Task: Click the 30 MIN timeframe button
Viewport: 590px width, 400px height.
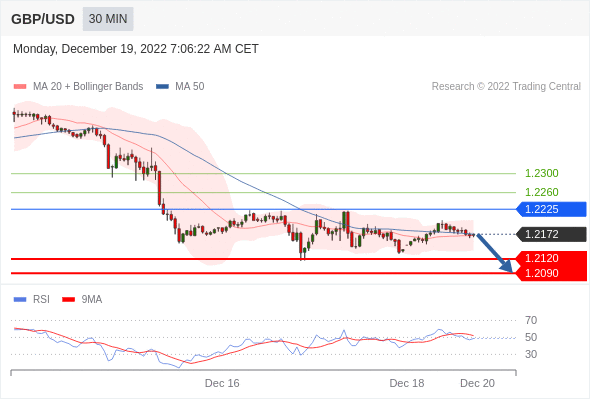Action: pyautogui.click(x=108, y=19)
